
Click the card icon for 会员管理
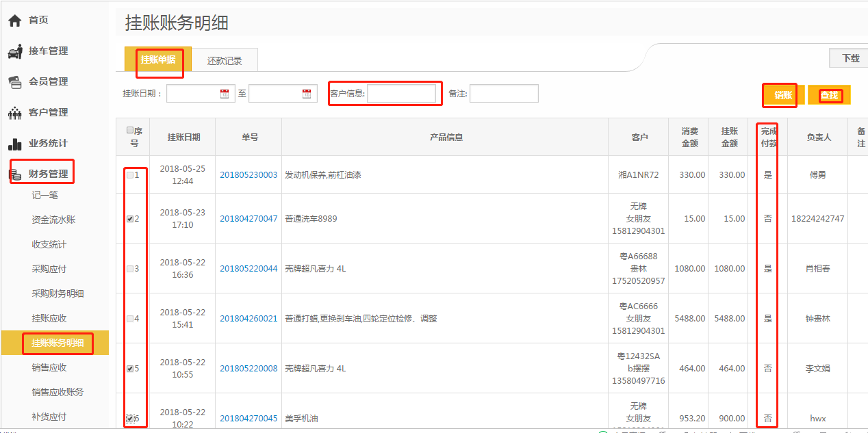tap(14, 82)
